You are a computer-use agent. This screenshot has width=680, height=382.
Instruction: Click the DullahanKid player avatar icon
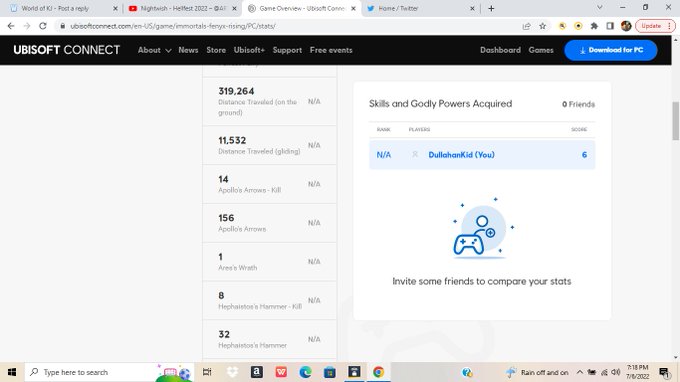[415, 155]
